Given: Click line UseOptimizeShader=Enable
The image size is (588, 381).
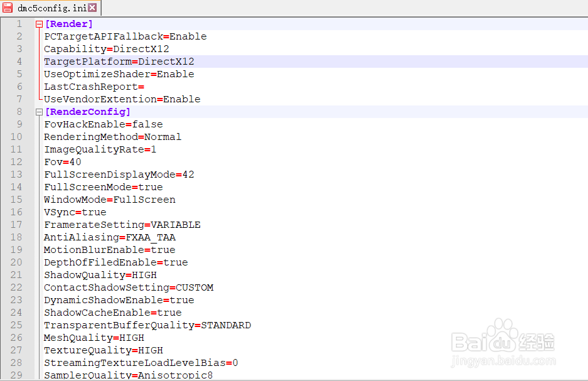Looking at the screenshot, I should tap(119, 74).
